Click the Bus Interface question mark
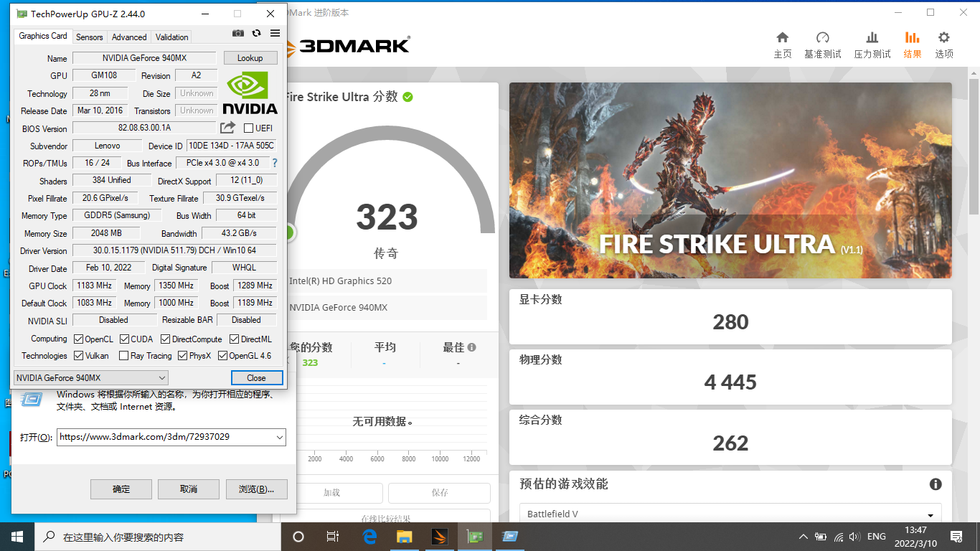This screenshot has width=980, height=551. coord(275,163)
